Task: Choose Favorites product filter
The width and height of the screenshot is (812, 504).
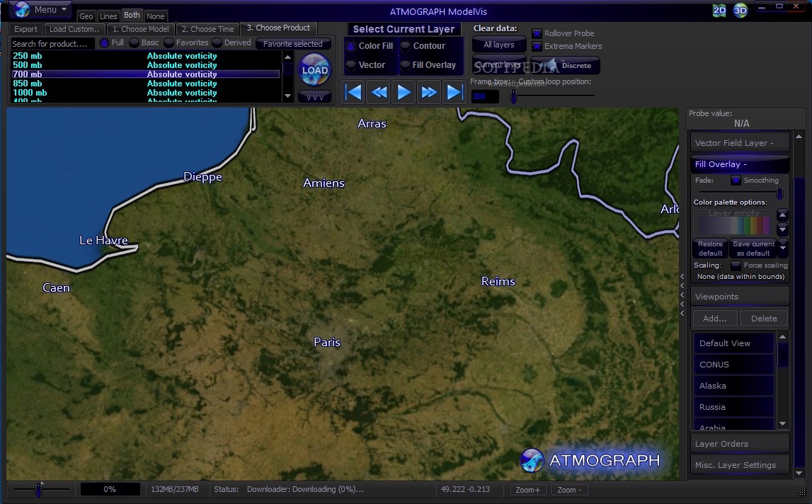Action: pos(168,43)
